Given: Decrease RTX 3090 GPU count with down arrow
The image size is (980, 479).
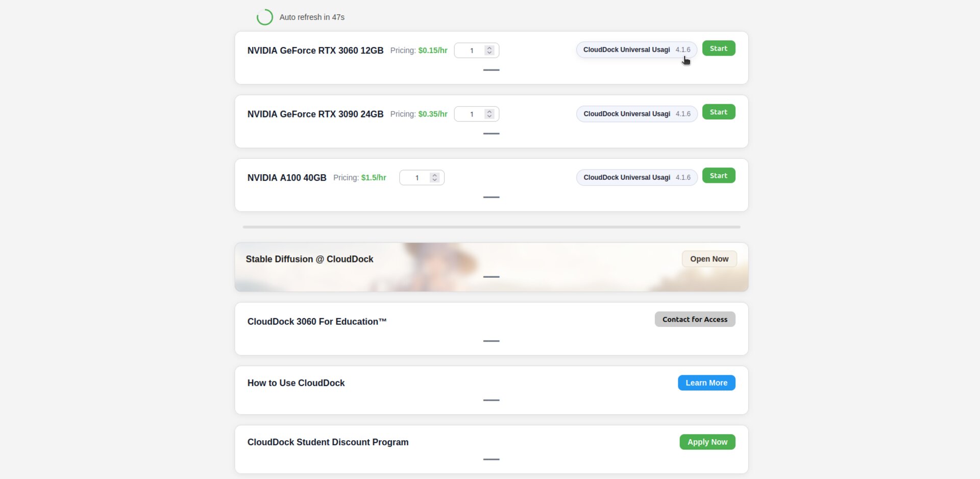Looking at the screenshot, I should pyautogui.click(x=489, y=116).
